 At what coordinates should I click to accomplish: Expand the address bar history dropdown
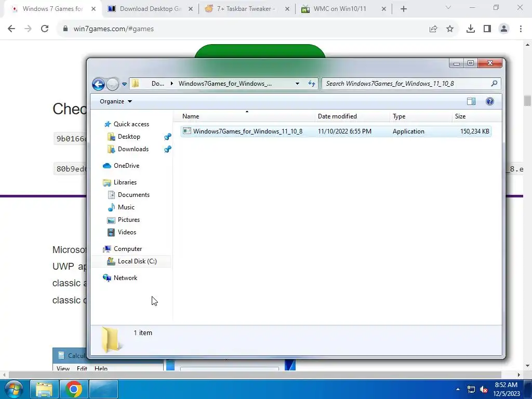pos(297,84)
